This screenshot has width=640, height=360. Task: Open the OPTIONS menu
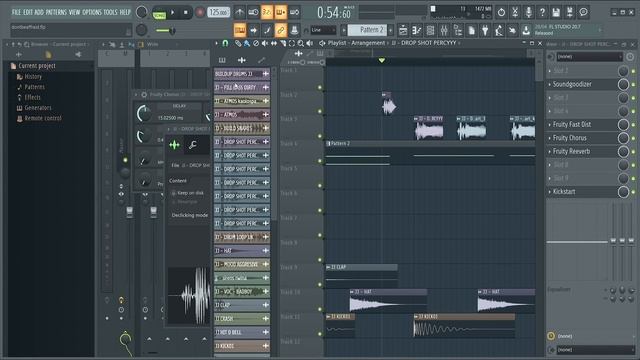pyautogui.click(x=92, y=12)
